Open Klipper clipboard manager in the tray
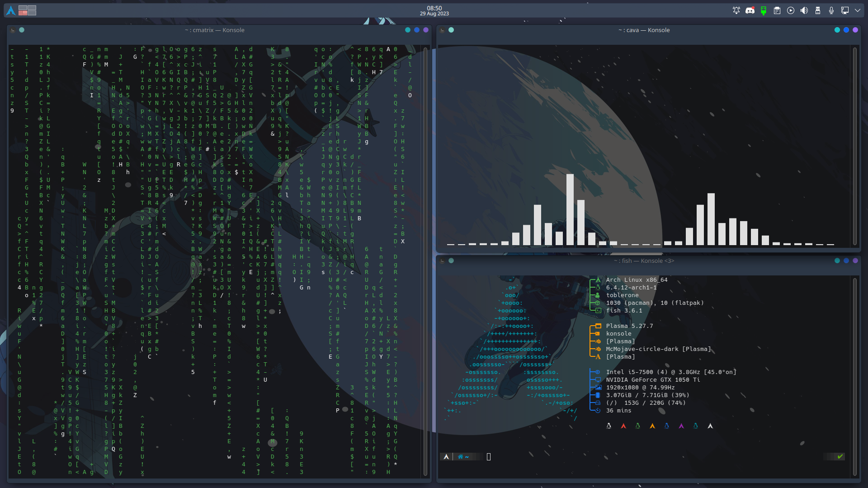868x488 pixels. pyautogui.click(x=777, y=10)
